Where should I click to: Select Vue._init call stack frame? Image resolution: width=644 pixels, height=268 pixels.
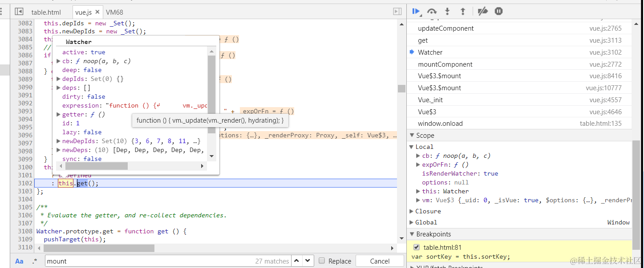coord(519,100)
